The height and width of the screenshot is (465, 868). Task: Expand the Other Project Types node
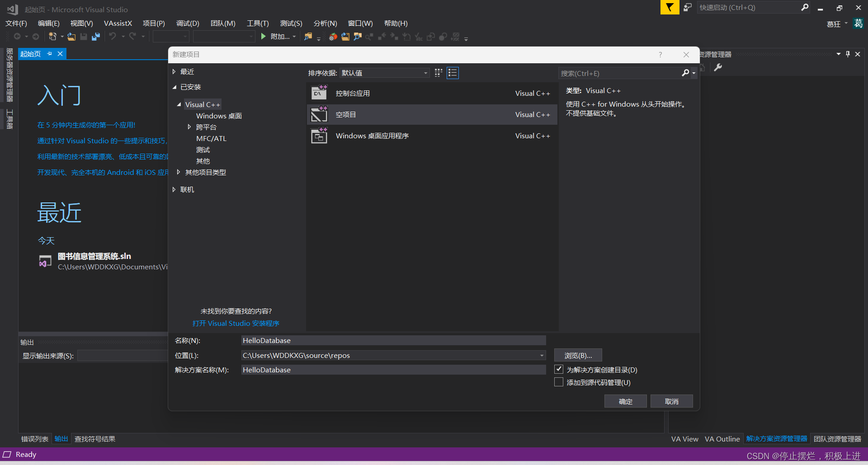pyautogui.click(x=179, y=172)
